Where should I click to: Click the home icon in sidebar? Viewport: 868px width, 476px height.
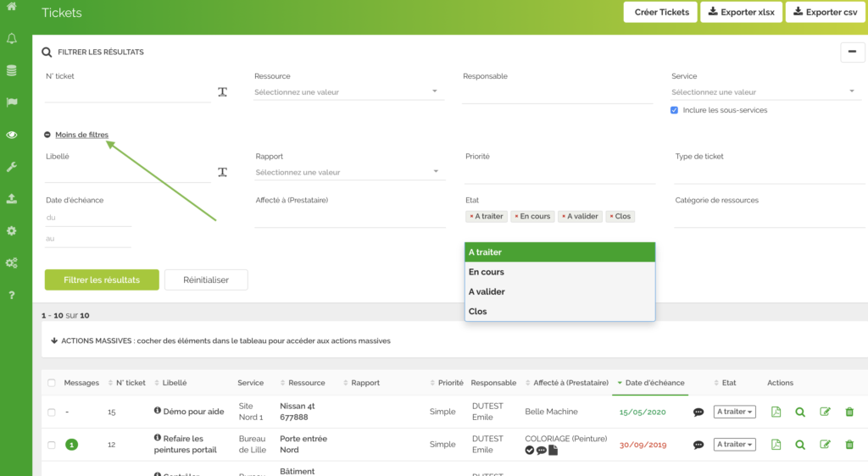pyautogui.click(x=12, y=7)
